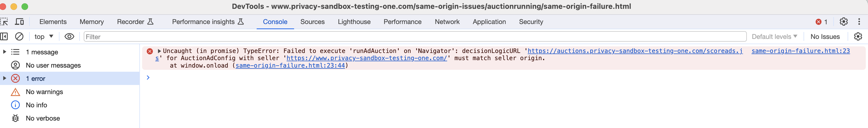Expand the Uncaught TypeError message
Viewport: 868px width, 128px height.
tap(159, 51)
